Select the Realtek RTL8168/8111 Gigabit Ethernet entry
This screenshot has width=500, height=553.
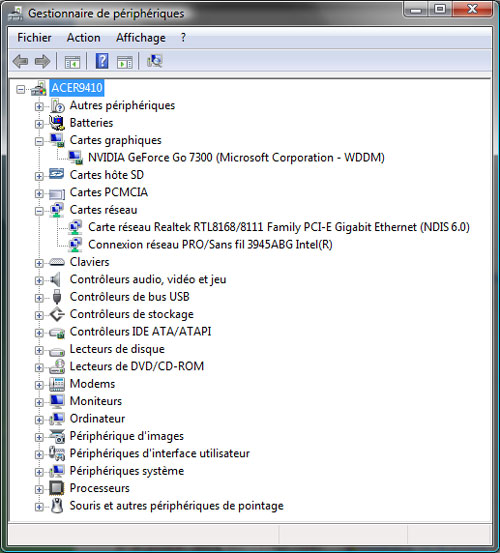pyautogui.click(x=279, y=227)
